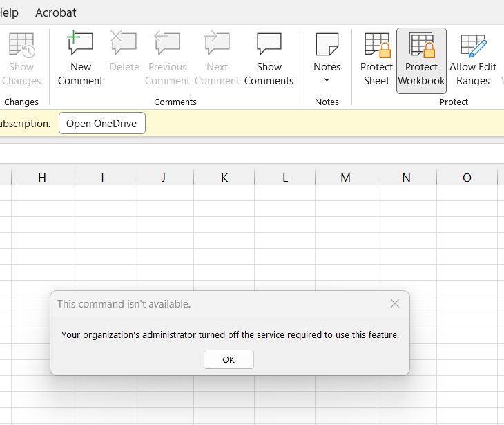This screenshot has width=504, height=425.
Task: Select column M header
Action: tap(345, 178)
